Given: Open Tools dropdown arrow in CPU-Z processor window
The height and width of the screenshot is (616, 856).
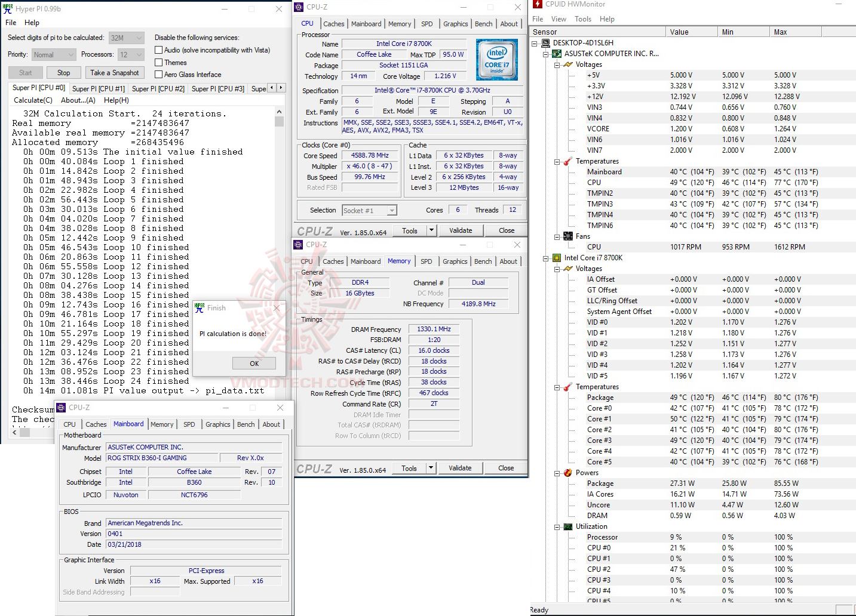Looking at the screenshot, I should coord(431,230).
